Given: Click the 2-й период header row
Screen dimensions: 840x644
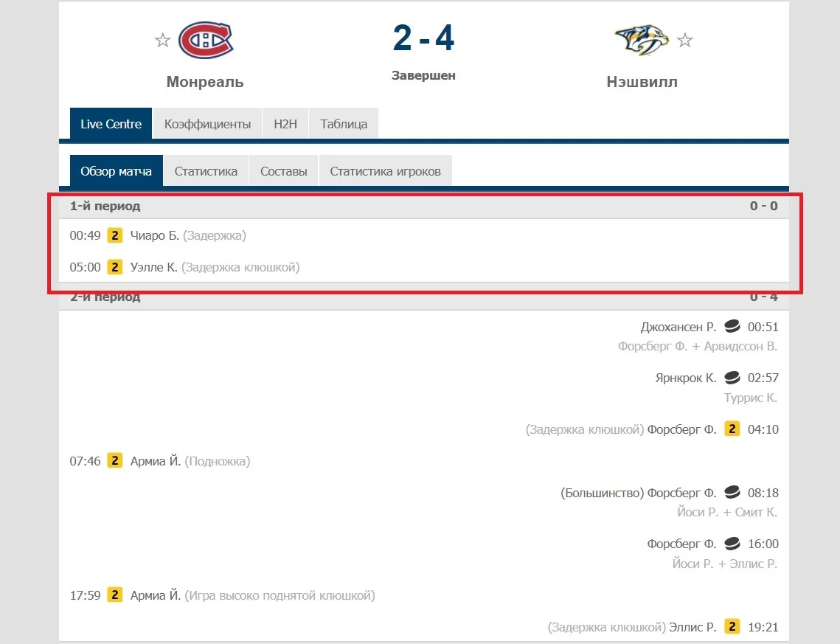Looking at the screenshot, I should click(x=424, y=298).
